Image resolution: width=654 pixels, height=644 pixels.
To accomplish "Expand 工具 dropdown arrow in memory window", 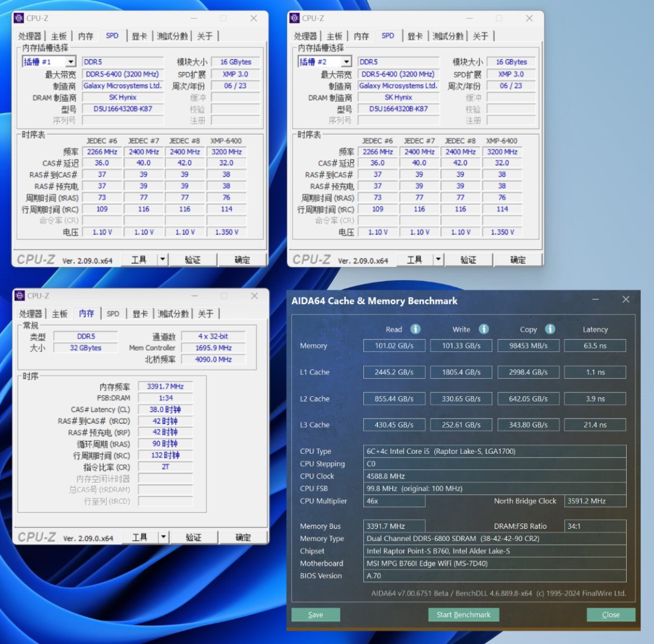I will [x=163, y=537].
